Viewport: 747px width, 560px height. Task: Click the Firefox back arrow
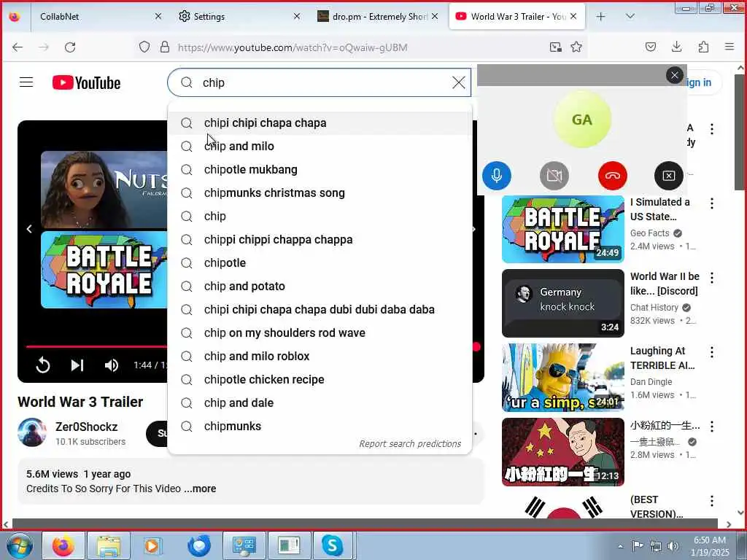coord(18,47)
